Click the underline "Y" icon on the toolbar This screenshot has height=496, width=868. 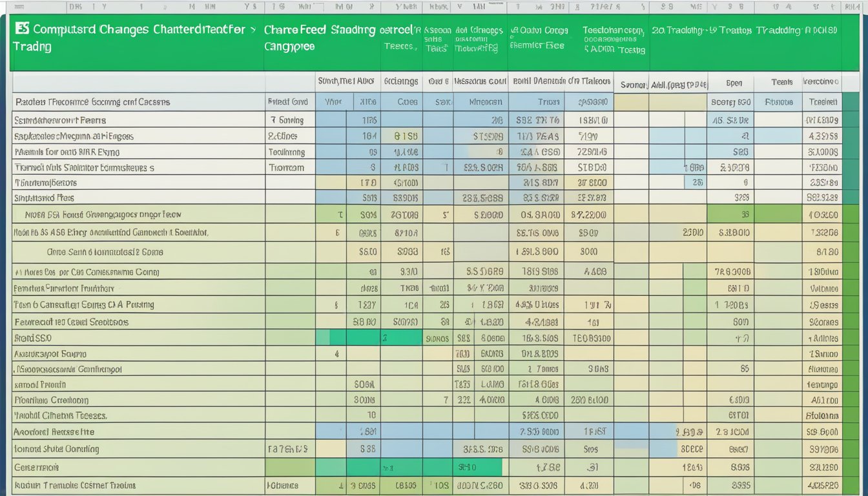click(x=103, y=6)
